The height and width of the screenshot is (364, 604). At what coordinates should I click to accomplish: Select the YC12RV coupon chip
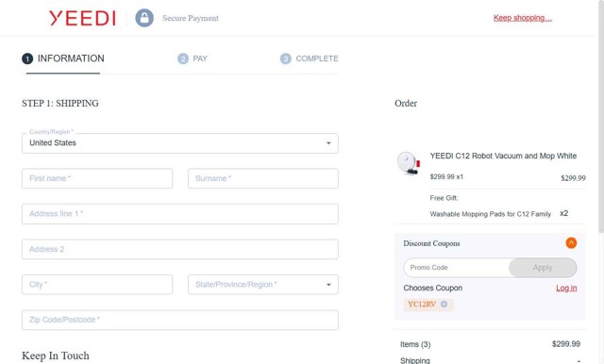[x=428, y=304]
